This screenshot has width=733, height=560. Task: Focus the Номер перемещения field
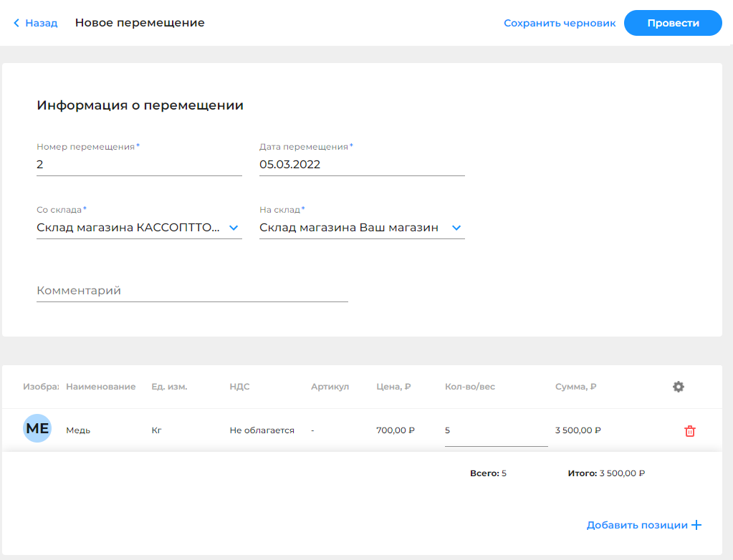138,165
